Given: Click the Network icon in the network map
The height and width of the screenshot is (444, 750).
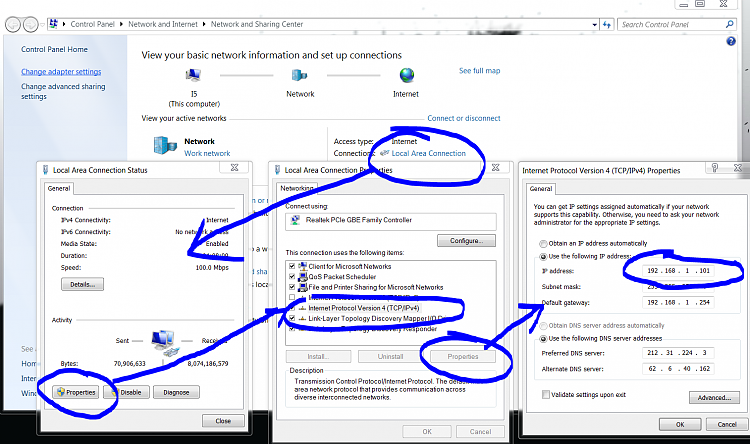Looking at the screenshot, I should pos(299,75).
